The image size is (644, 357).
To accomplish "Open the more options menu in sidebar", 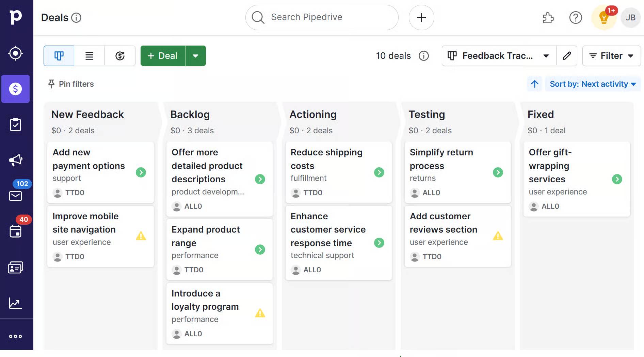I will (16, 336).
